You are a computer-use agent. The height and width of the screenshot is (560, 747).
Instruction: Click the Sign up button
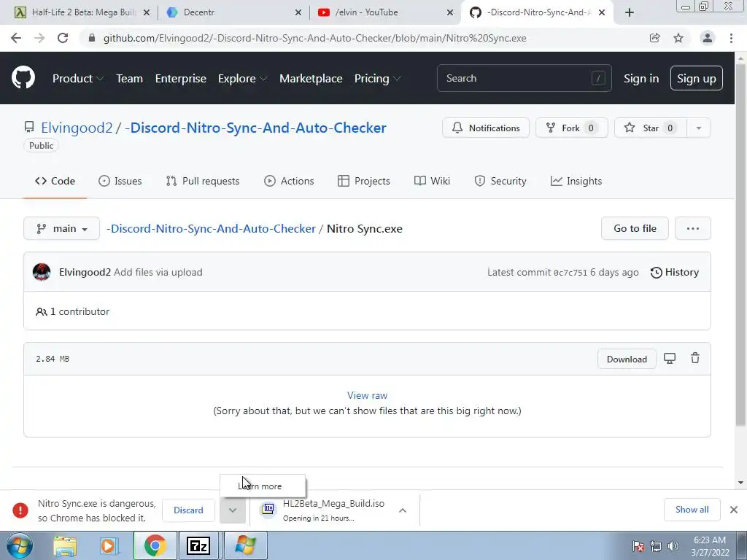point(696,78)
